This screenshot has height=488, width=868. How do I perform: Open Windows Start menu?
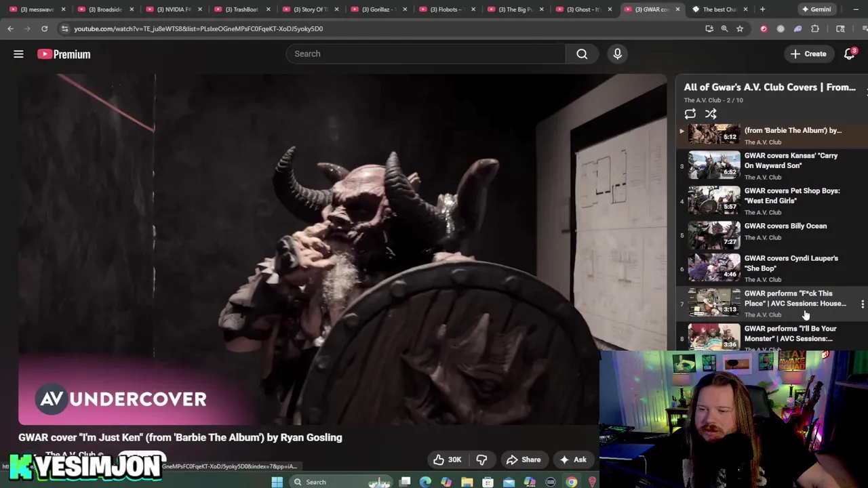tap(277, 482)
